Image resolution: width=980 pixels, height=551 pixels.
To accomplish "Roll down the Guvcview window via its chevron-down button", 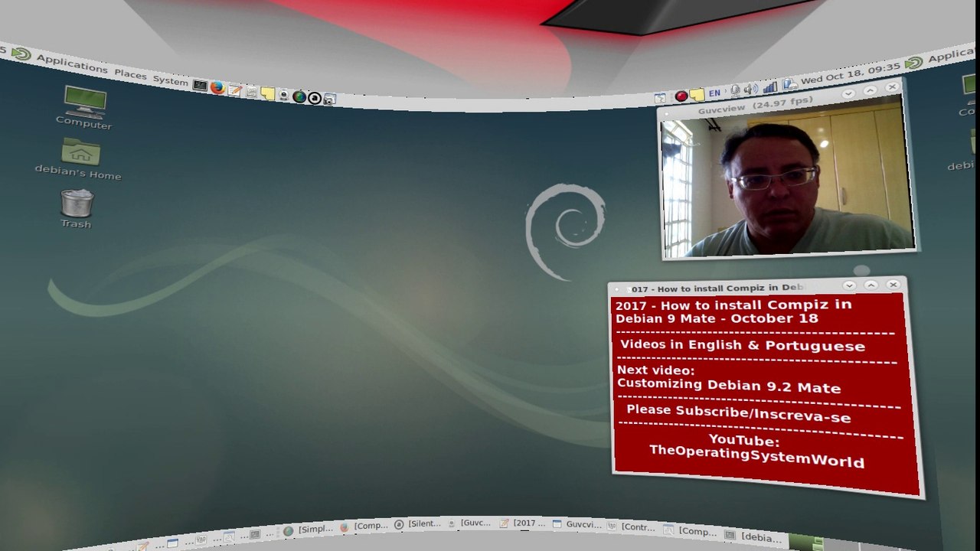I will pyautogui.click(x=848, y=93).
